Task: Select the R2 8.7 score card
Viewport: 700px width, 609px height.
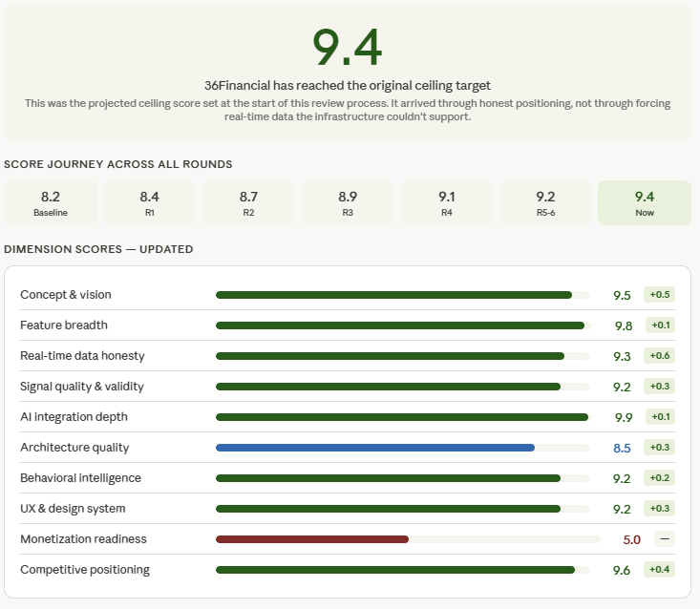Action: [x=248, y=202]
